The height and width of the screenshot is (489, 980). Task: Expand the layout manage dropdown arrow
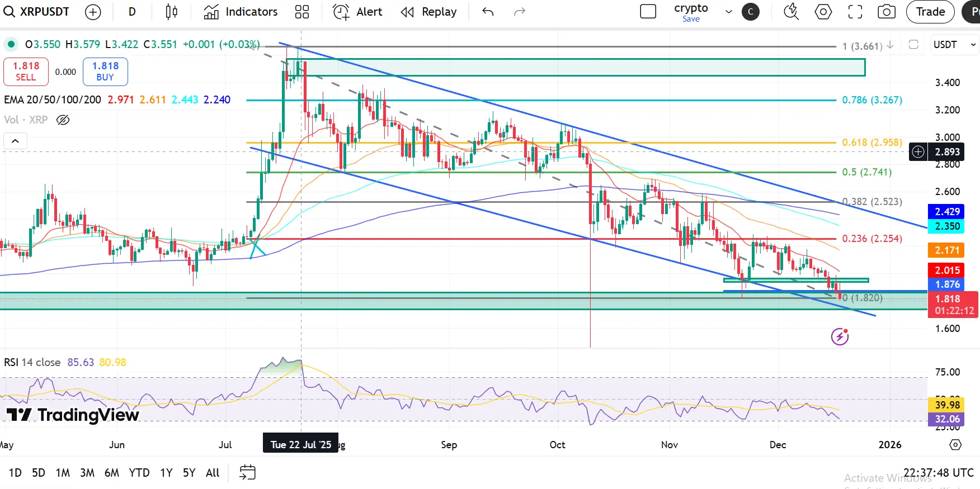coord(728,12)
